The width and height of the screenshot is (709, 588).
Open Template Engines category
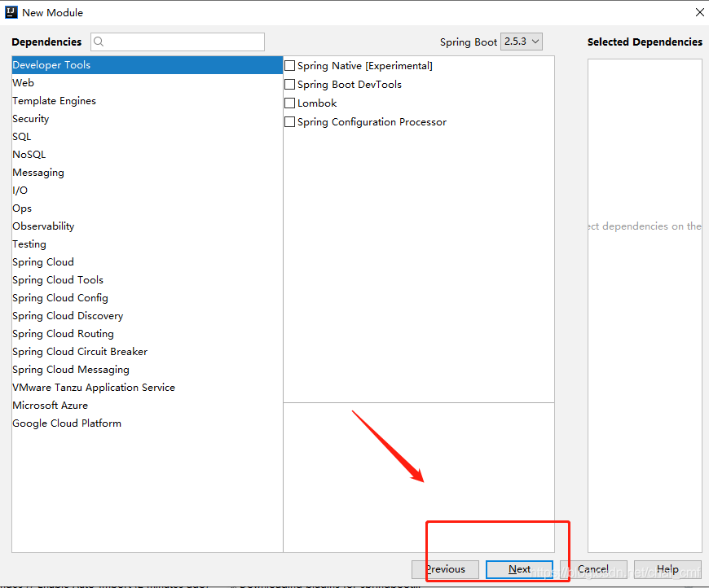[x=148, y=101]
